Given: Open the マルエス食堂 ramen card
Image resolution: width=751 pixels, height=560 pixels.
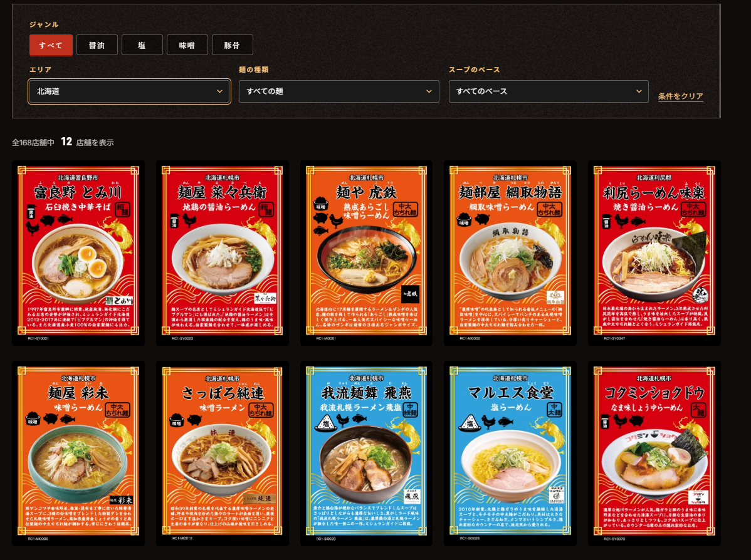Looking at the screenshot, I should click(510, 454).
